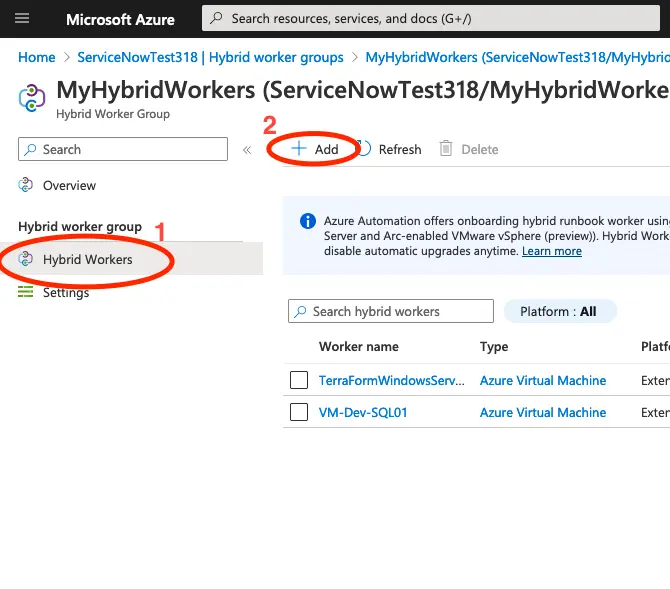Image resolution: width=670 pixels, height=589 pixels.
Task: Click the Hybrid Worker Group subtitle text
Action: [x=113, y=114]
